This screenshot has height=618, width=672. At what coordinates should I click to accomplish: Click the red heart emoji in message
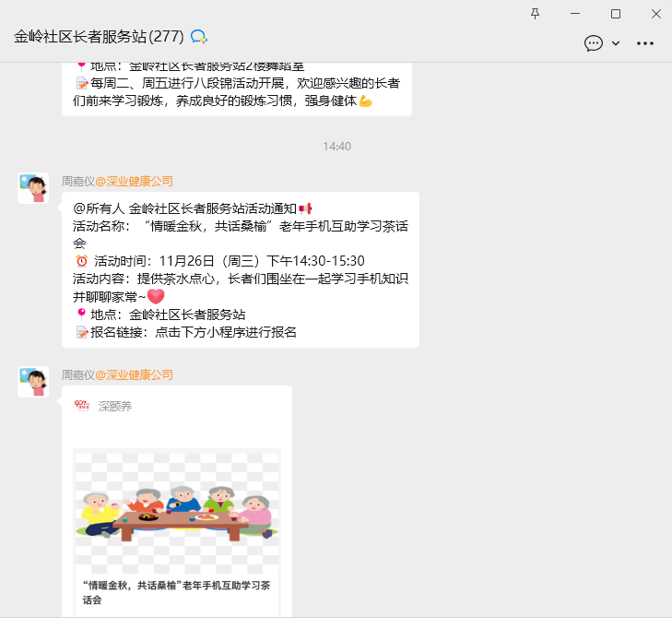click(156, 296)
